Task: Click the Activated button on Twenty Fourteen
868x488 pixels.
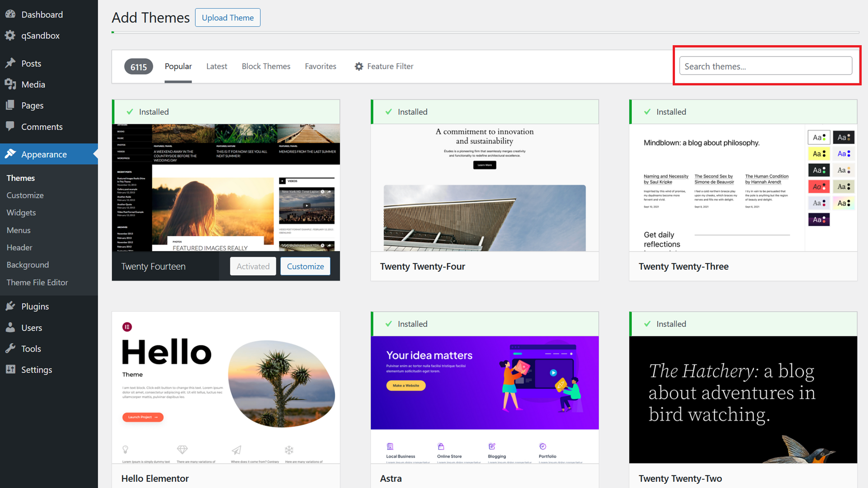Action: tap(253, 266)
